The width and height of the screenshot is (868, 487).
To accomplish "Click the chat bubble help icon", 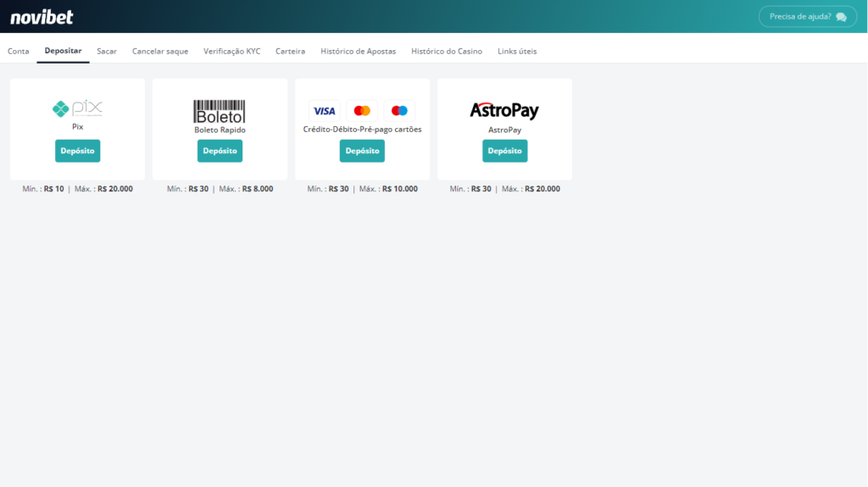I will point(841,17).
